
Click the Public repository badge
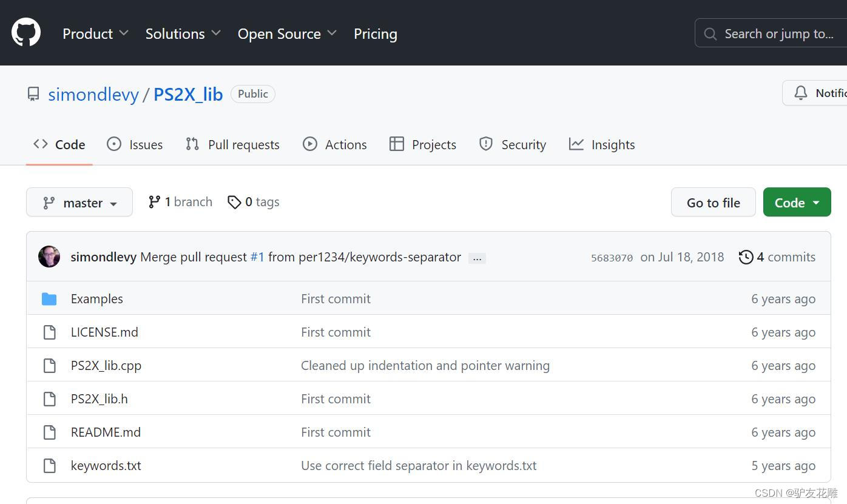click(x=253, y=94)
